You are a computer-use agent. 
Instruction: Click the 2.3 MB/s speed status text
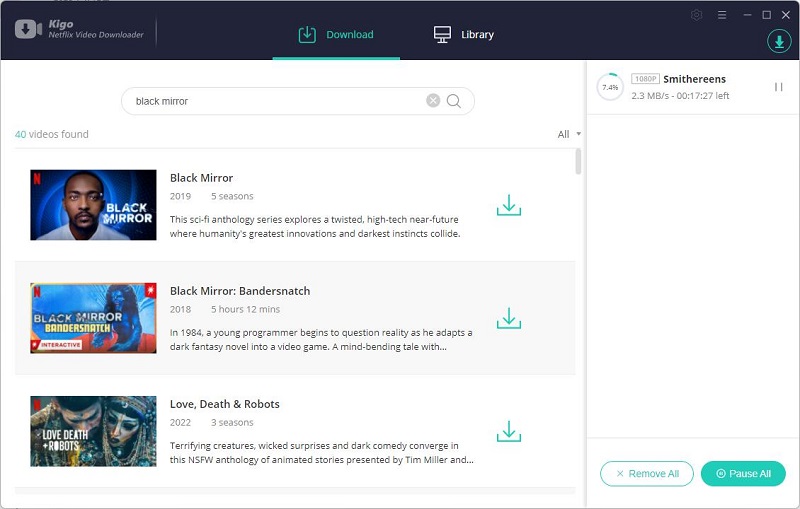click(x=680, y=96)
